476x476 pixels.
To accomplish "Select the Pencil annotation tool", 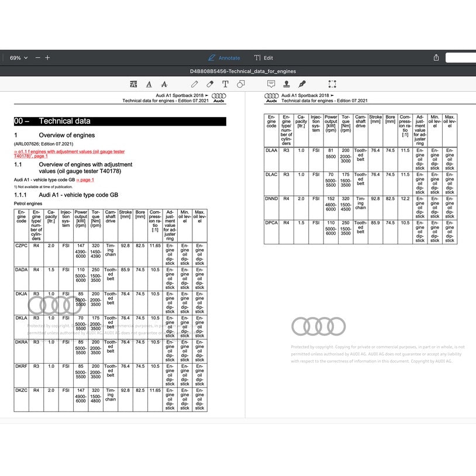I will (x=194, y=84).
